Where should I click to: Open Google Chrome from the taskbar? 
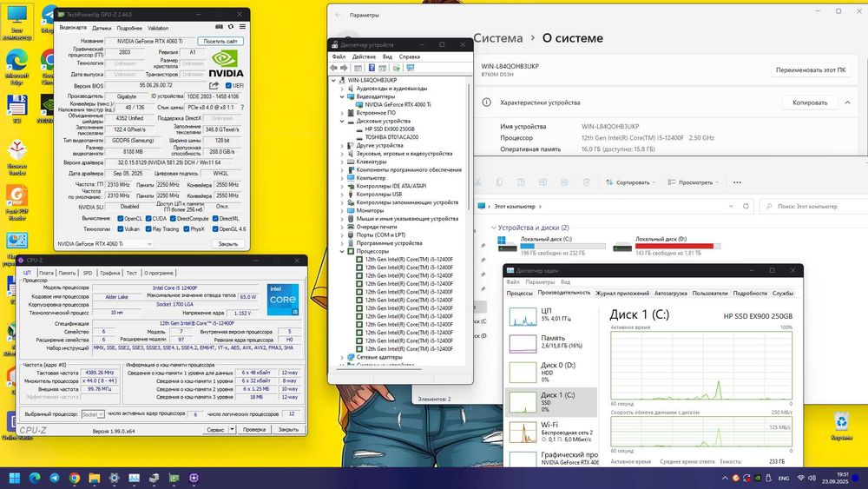pyautogui.click(x=74, y=478)
